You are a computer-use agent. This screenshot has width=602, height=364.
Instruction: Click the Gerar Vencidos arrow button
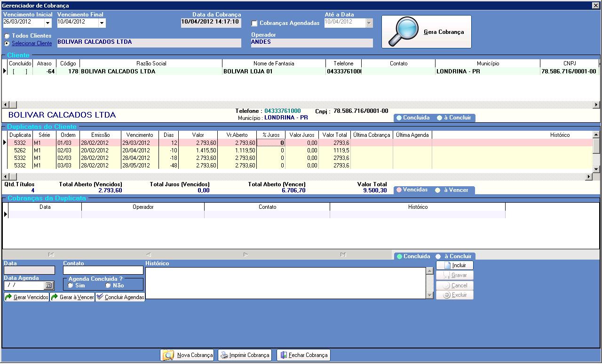coord(26,297)
